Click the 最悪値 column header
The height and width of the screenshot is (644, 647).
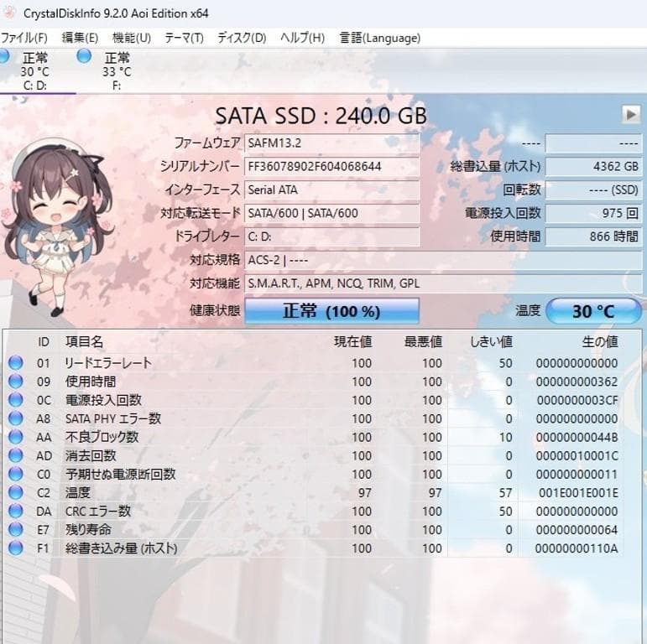(x=423, y=342)
